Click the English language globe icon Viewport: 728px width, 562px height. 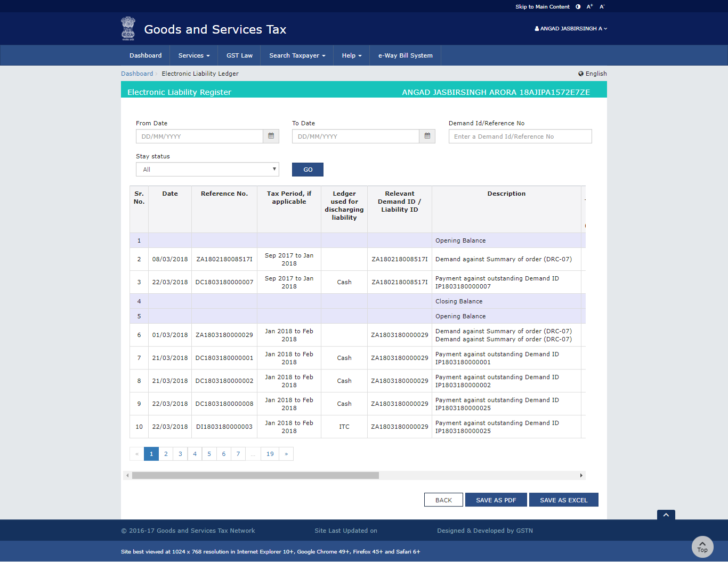pos(580,74)
